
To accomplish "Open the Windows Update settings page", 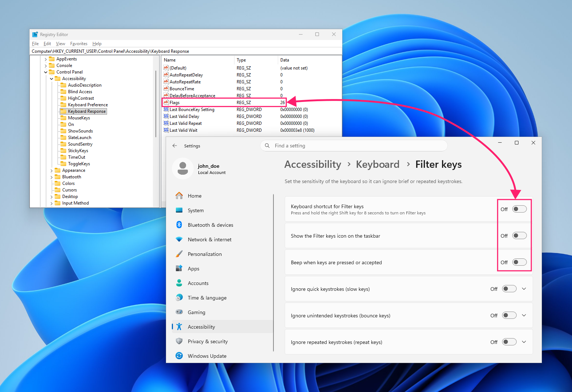I will tap(222, 356).
